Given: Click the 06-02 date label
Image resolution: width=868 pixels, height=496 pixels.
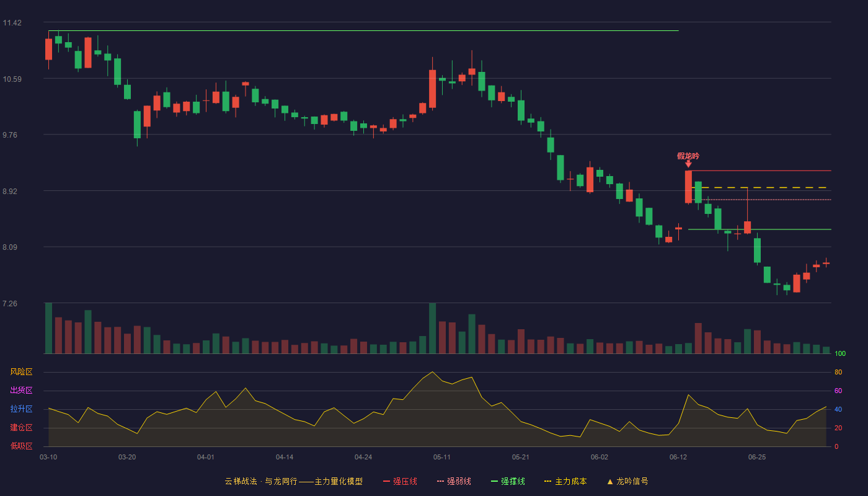Looking at the screenshot, I should [600, 457].
